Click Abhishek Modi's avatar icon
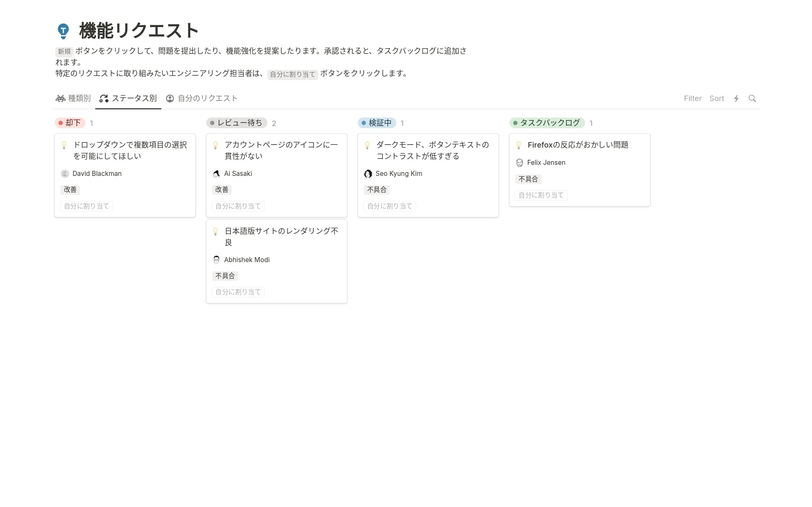The height and width of the screenshot is (507, 812). (217, 260)
